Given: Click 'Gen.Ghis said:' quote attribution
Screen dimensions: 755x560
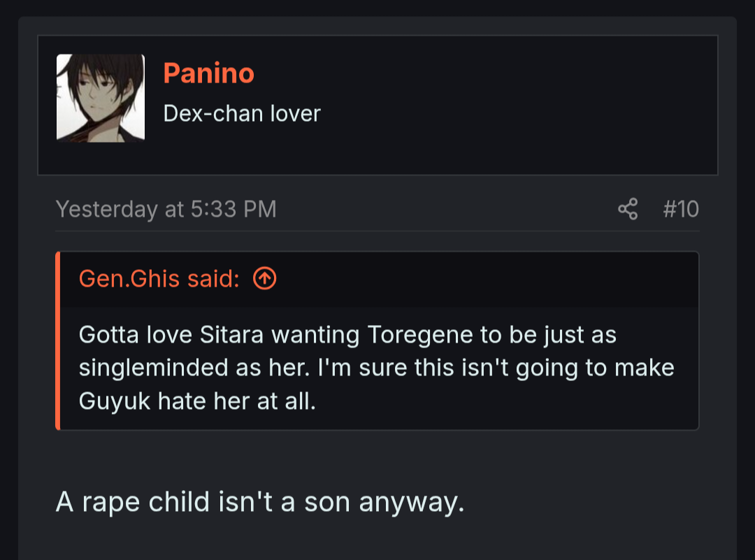Looking at the screenshot, I should point(159,278).
